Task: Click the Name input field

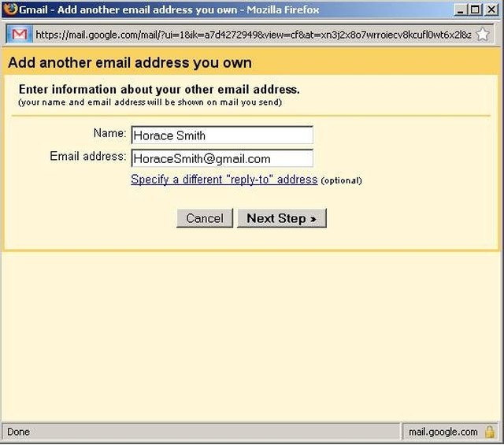Action: point(222,135)
